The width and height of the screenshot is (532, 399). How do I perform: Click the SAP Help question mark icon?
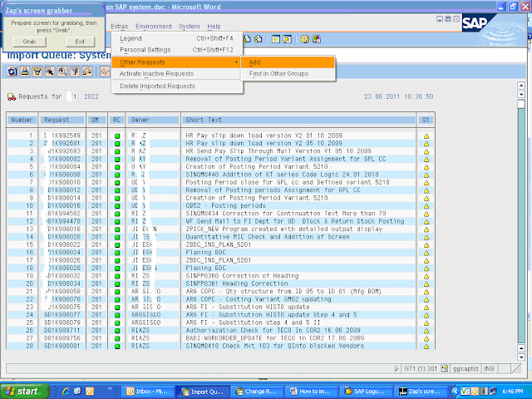[305, 39]
